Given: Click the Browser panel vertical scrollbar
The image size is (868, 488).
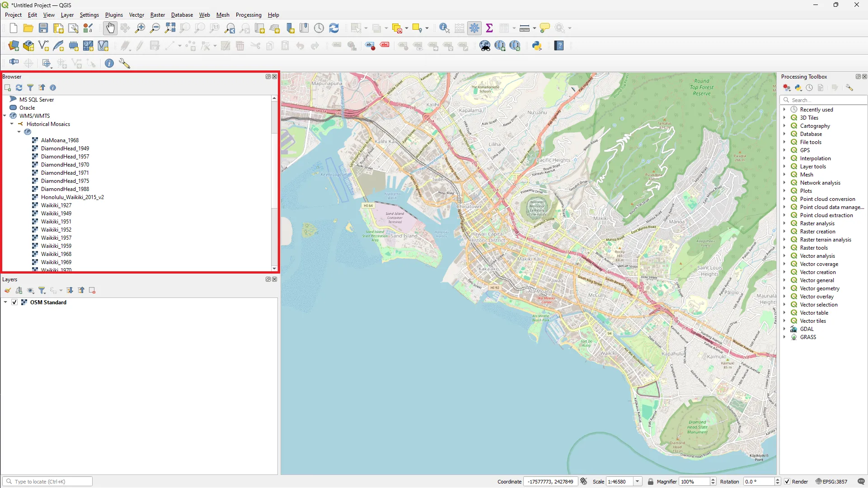Looking at the screenshot, I should pyautogui.click(x=274, y=183).
